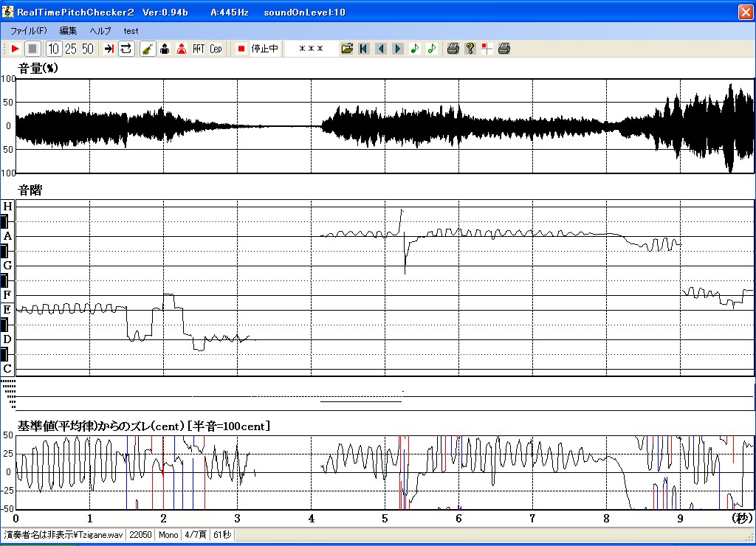Switch to Cep analysis mode
The width and height of the screenshot is (756, 546).
pyautogui.click(x=216, y=49)
